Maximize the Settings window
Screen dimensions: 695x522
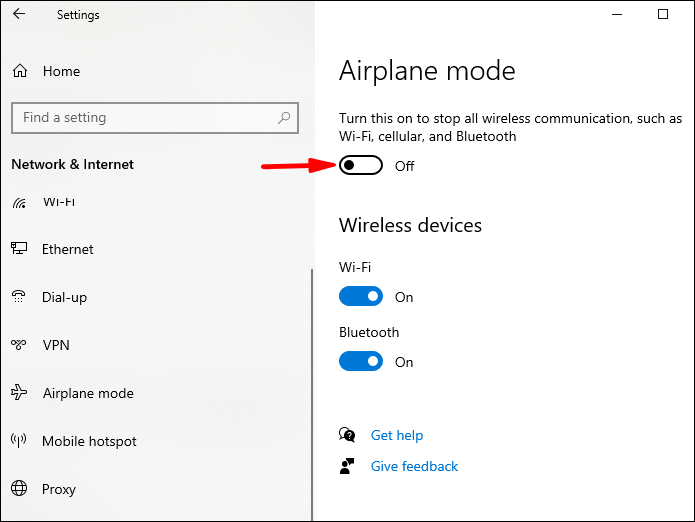pyautogui.click(x=663, y=15)
